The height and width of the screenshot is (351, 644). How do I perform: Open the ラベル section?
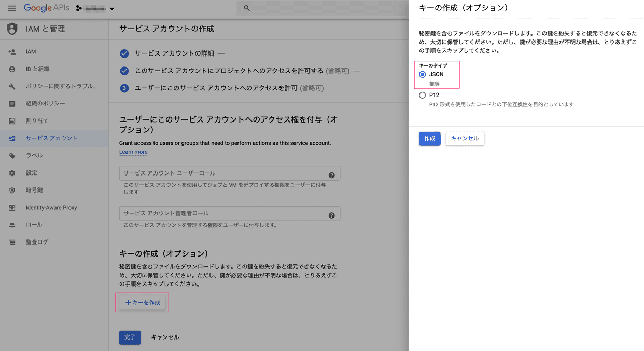pyautogui.click(x=34, y=155)
